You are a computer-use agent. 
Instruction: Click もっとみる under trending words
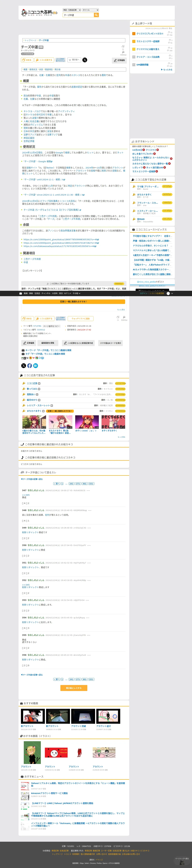(x=167, y=70)
